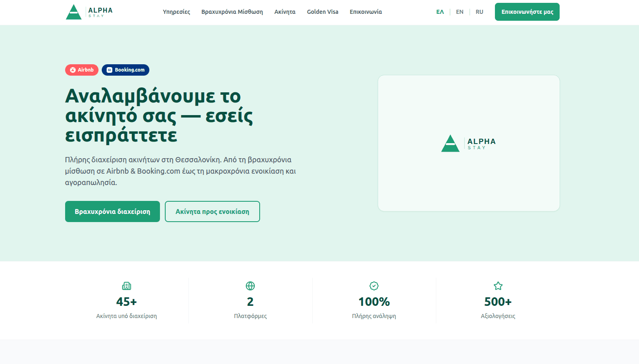Click the Alpha Stay logo card in the hero
Image resolution: width=639 pixels, height=364 pixels.
469,143
